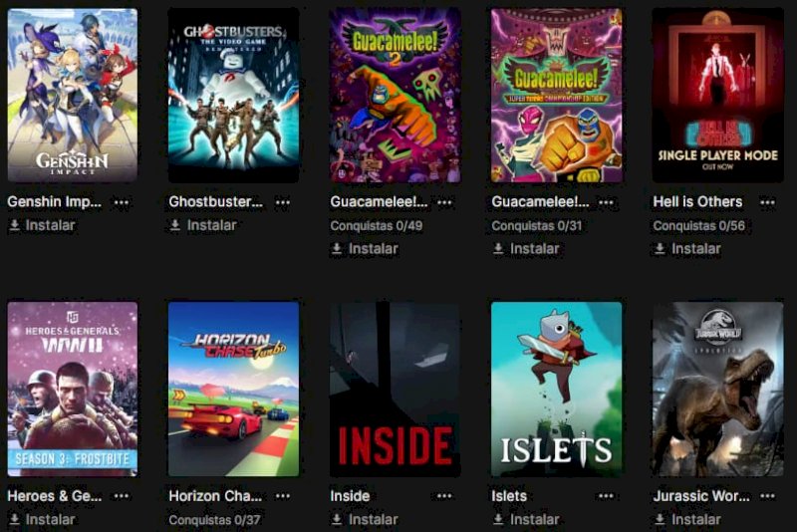Install Genshin Impact
The image size is (797, 532).
(x=42, y=225)
